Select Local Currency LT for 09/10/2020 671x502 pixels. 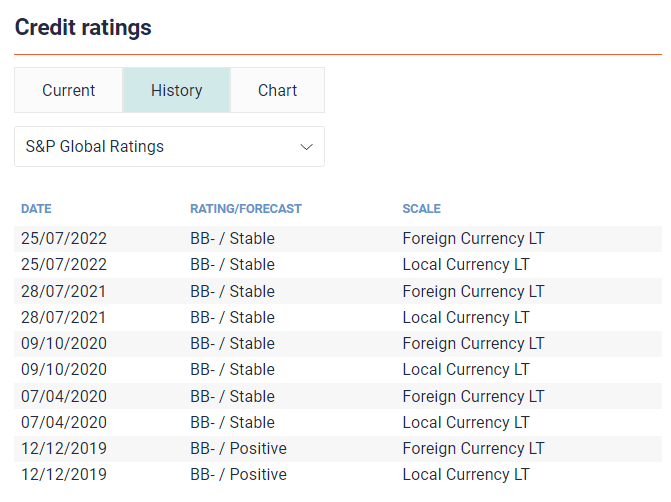(465, 369)
